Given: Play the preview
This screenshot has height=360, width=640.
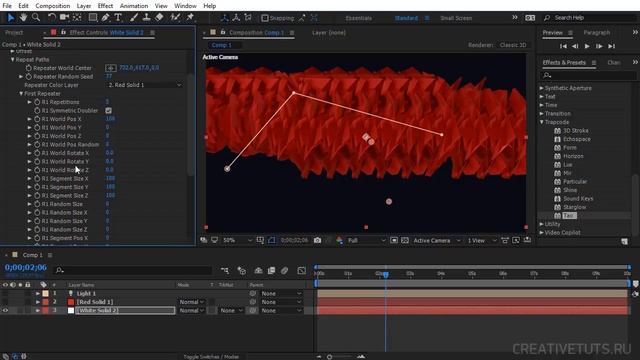Looking at the screenshot, I should 587,46.
